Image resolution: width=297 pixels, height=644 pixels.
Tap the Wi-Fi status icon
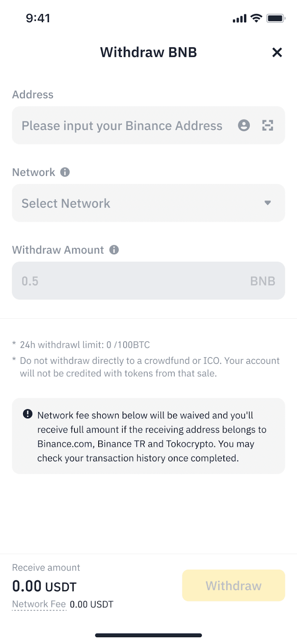[x=256, y=18]
